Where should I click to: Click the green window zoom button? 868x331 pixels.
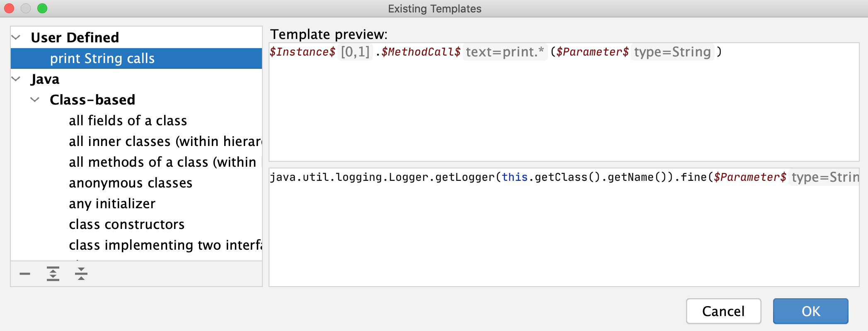pyautogui.click(x=42, y=8)
